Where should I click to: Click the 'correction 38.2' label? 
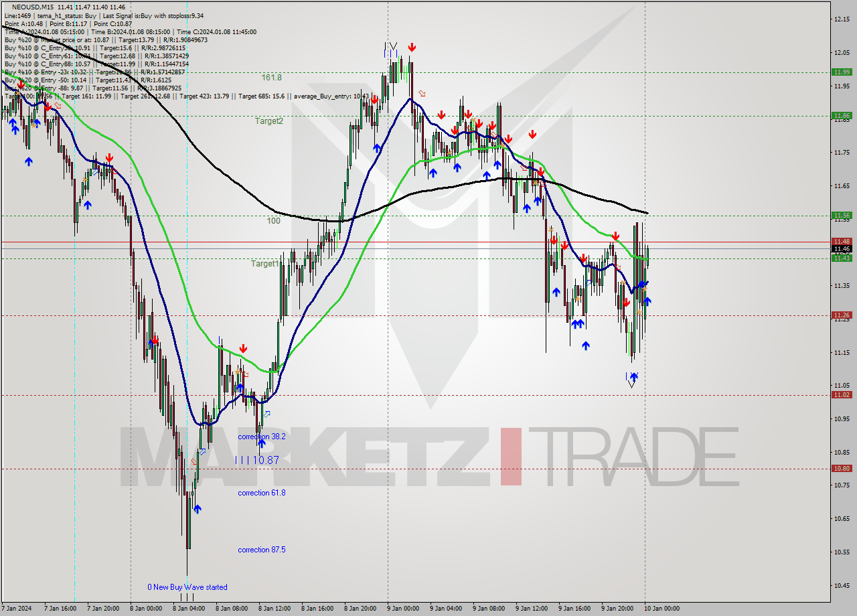pos(262,437)
